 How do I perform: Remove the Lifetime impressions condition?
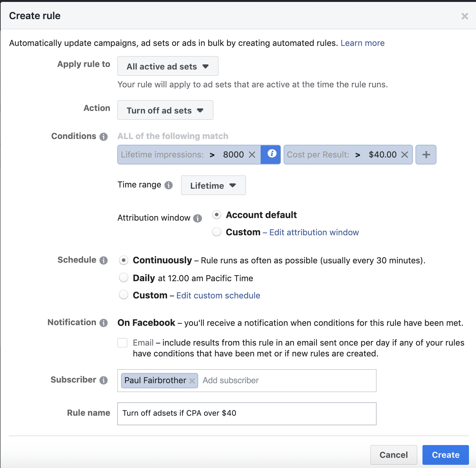pos(252,155)
